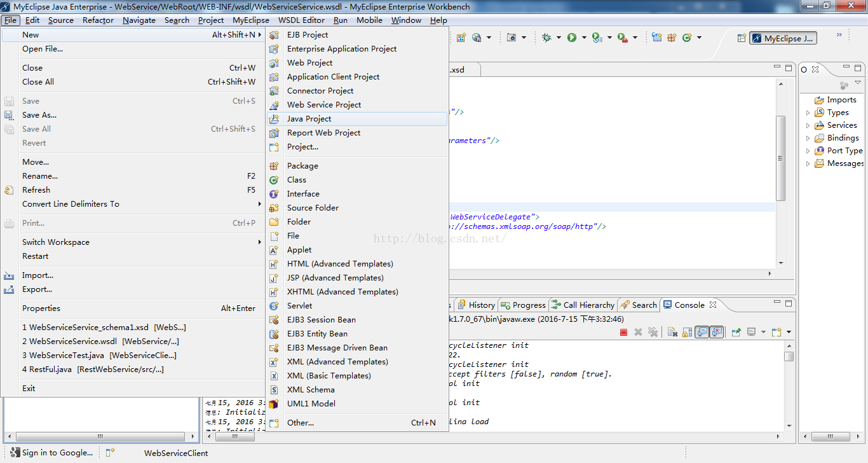
Task: Click the Pin Console icon
Action: click(x=736, y=332)
